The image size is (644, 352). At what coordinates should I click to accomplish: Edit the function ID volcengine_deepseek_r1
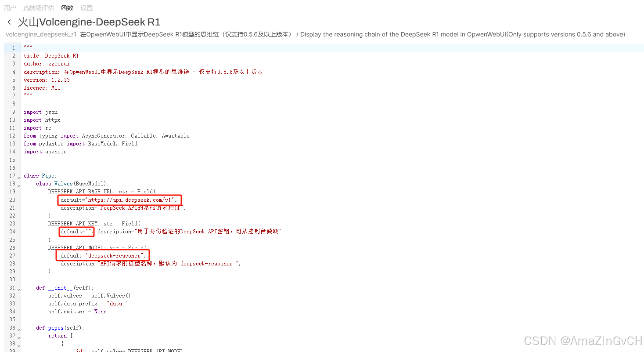pyautogui.click(x=41, y=34)
